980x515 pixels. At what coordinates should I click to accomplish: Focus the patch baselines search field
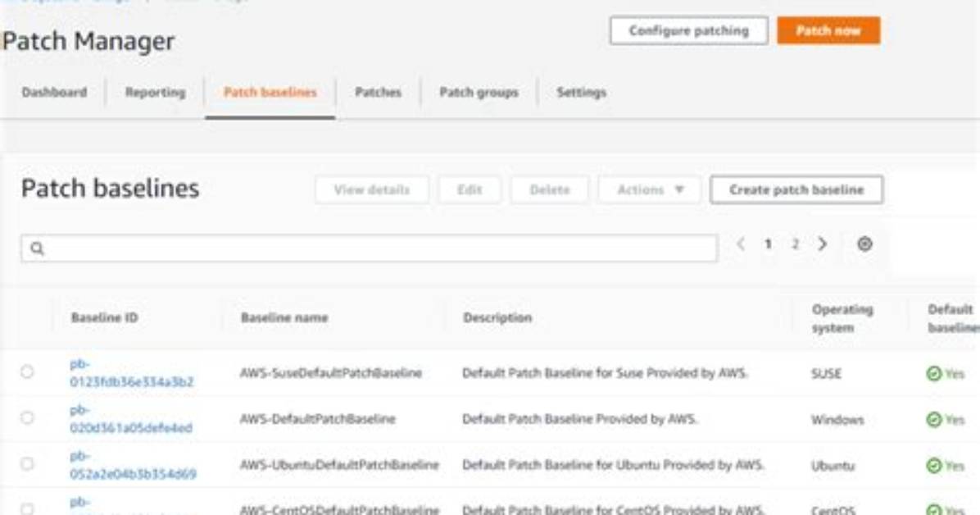(369, 248)
